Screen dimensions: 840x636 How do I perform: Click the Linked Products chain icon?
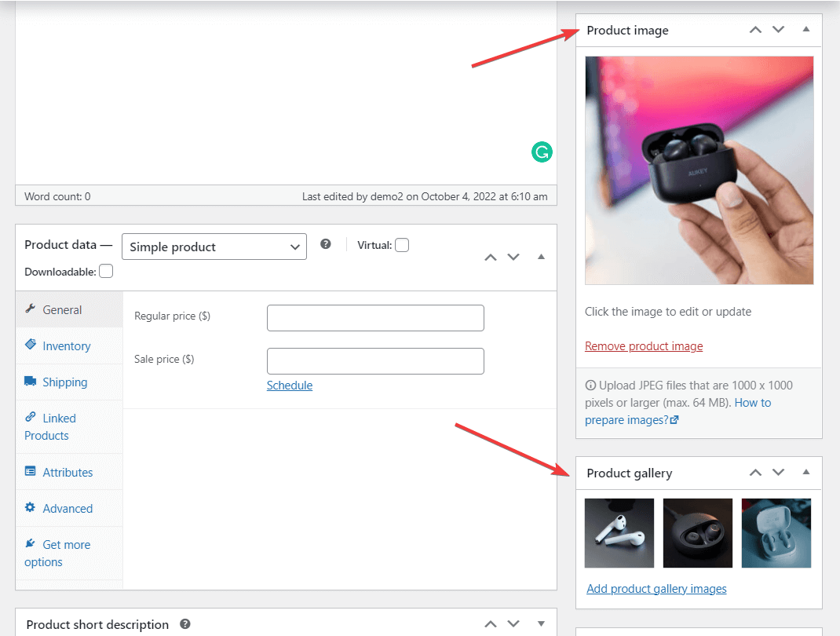point(31,417)
